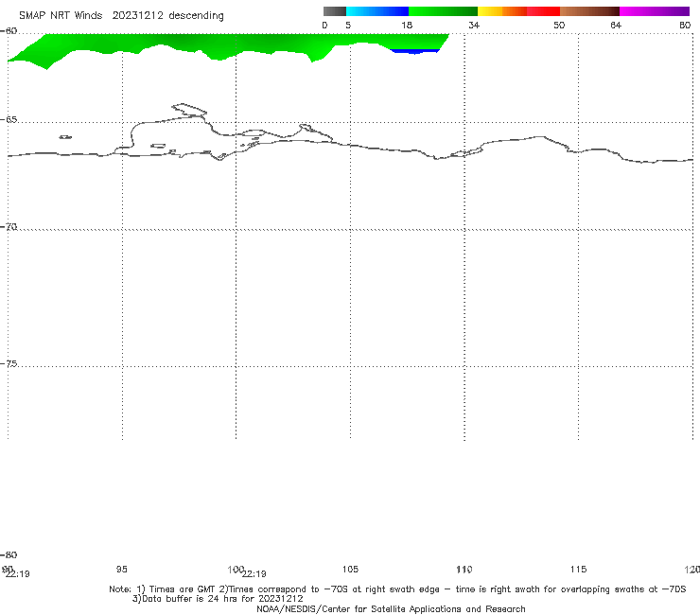Click the NOAA/NESDIS credit line
This screenshot has width=700, height=615.
391,608
